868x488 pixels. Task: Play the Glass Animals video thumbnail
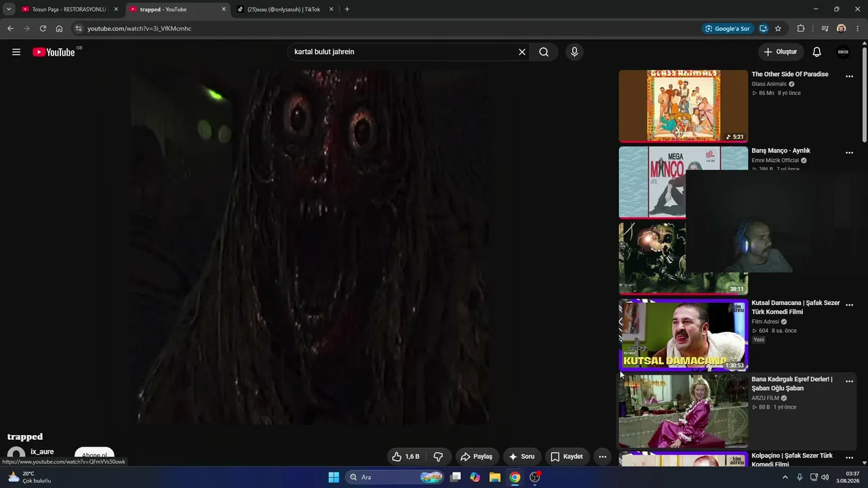click(x=684, y=106)
